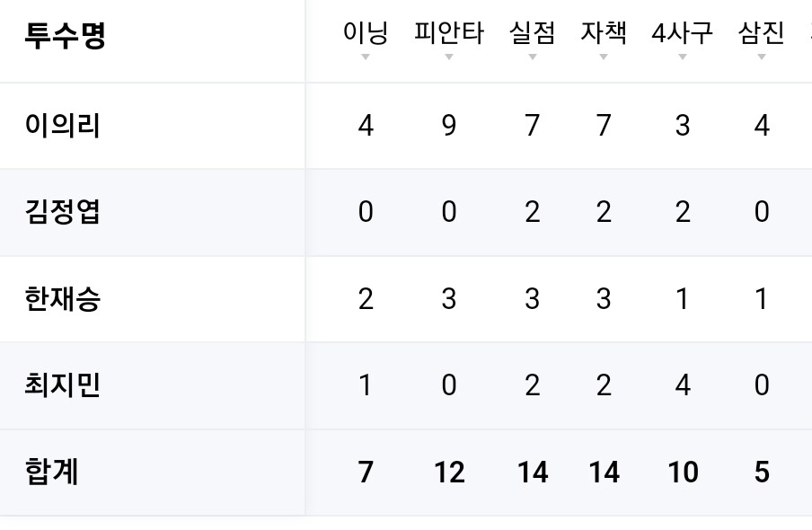Sort by the 자책 column arrow
The height and width of the screenshot is (530, 812).
point(604,57)
